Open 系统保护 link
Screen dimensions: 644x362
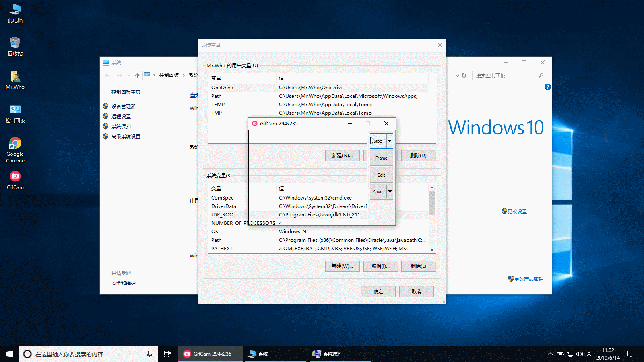121,126
